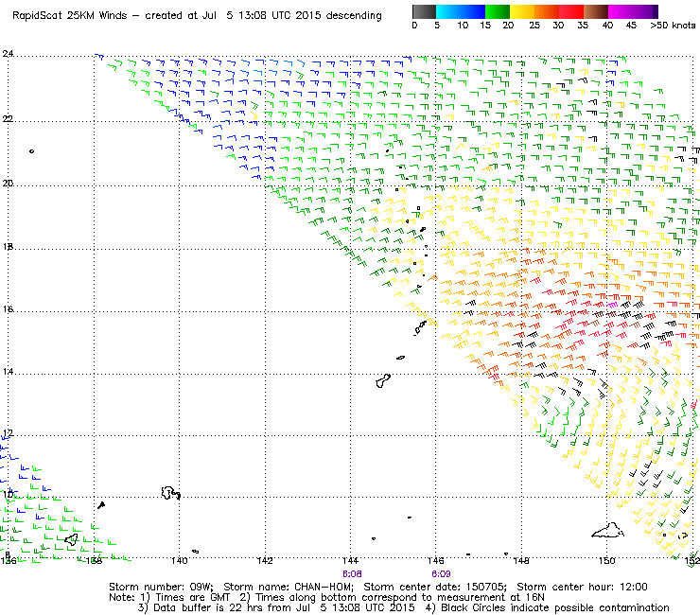Click the '>50 knots' legend label
The image size is (700, 615).
(673, 26)
